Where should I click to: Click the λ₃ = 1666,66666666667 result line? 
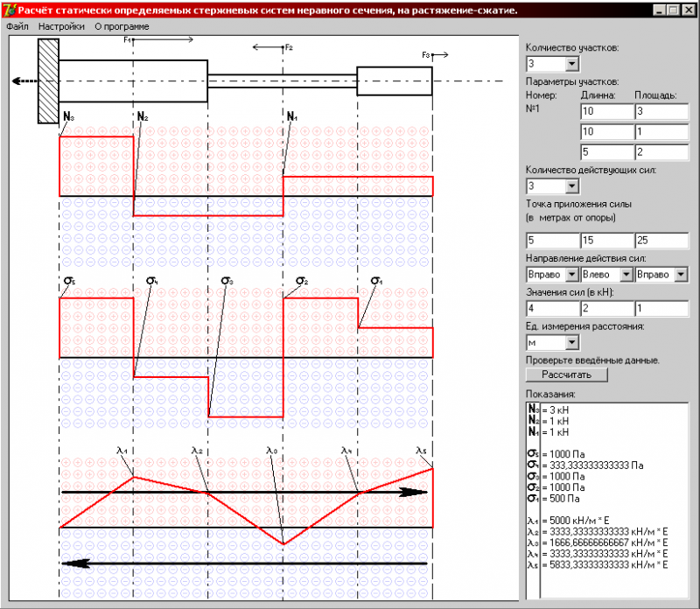598,542
